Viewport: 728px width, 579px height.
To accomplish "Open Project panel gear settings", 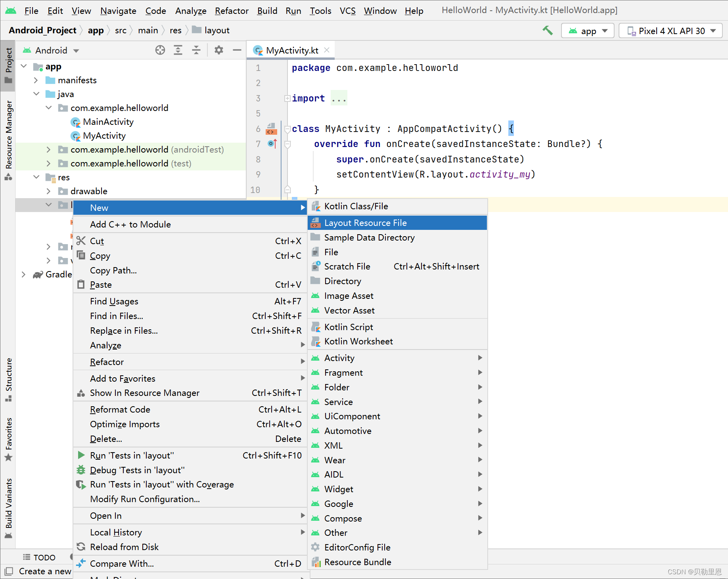I will coord(219,50).
